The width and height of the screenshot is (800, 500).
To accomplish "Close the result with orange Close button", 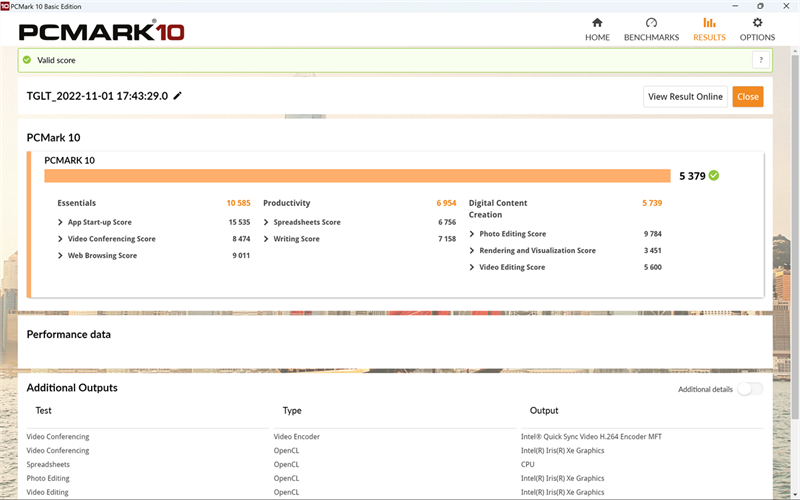I will click(747, 96).
